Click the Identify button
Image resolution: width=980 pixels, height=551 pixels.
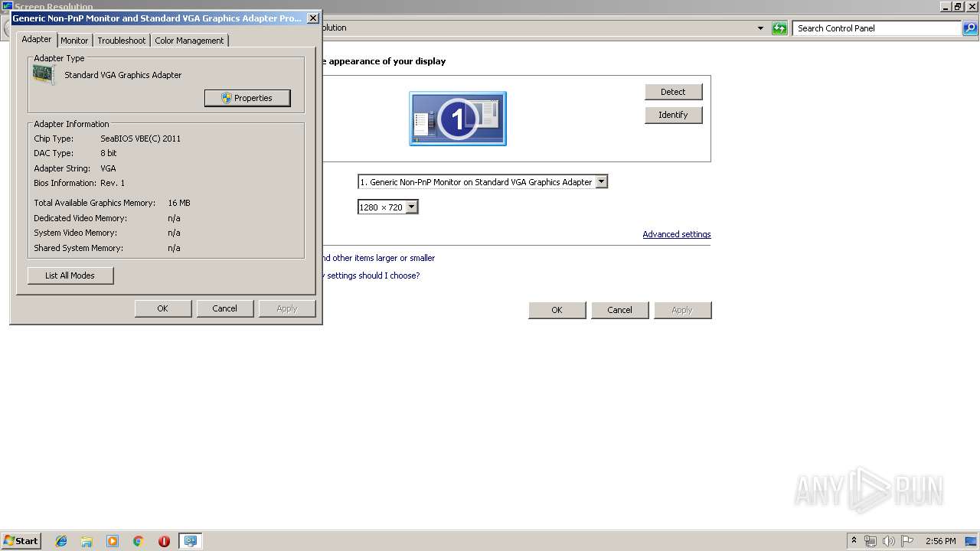[x=673, y=115]
